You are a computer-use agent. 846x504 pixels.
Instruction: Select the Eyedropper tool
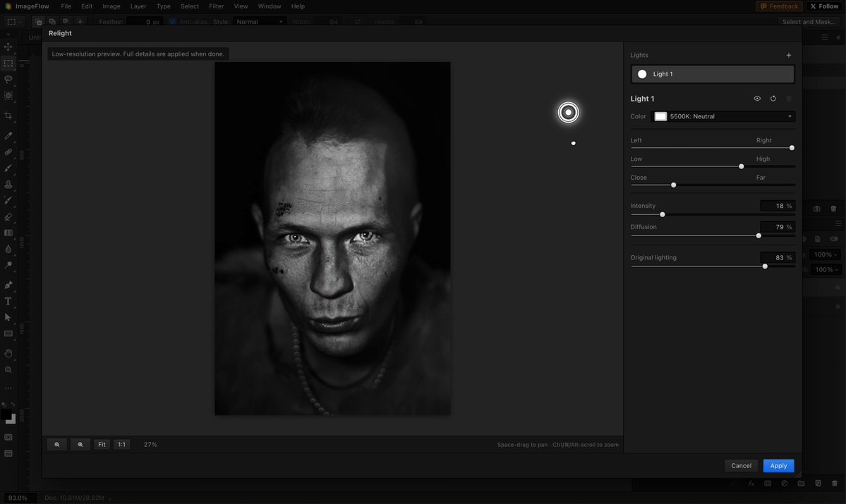(x=8, y=135)
